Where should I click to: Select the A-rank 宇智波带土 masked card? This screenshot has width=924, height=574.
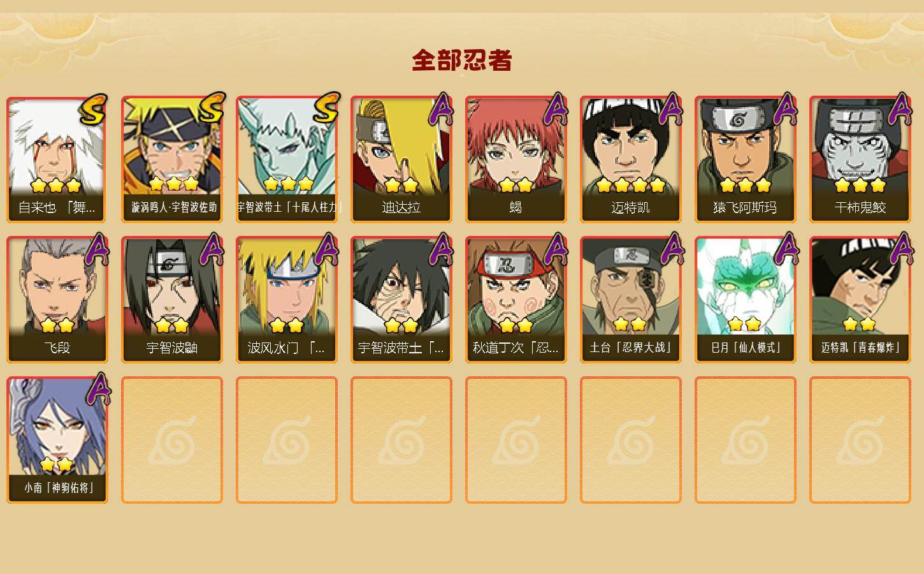pos(401,300)
